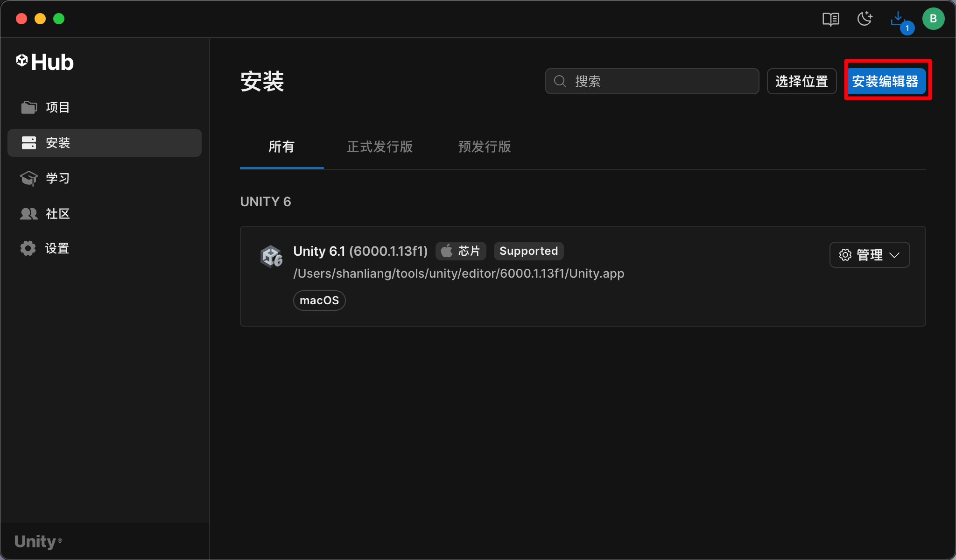This screenshot has height=560, width=956.
Task: Maximize the window with the green button
Action: coord(59,19)
